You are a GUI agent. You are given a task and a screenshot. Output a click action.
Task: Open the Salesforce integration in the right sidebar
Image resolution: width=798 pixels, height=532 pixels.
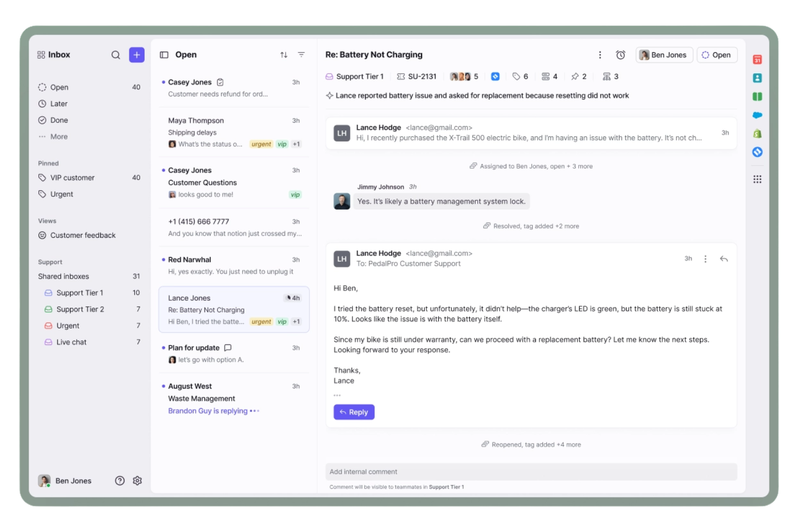click(758, 115)
